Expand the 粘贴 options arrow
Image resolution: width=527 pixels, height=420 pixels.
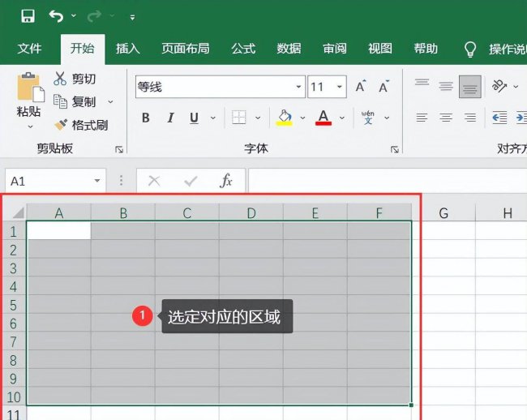(30, 126)
